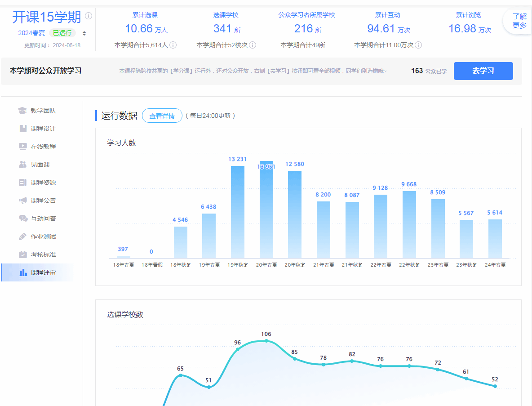Click the 在线教程 video play icon
This screenshot has width=532, height=406.
pyautogui.click(x=23, y=147)
